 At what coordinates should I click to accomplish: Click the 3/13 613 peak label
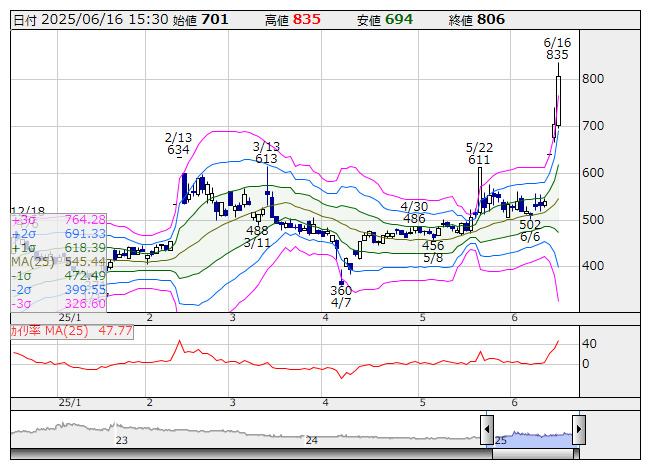[266, 153]
